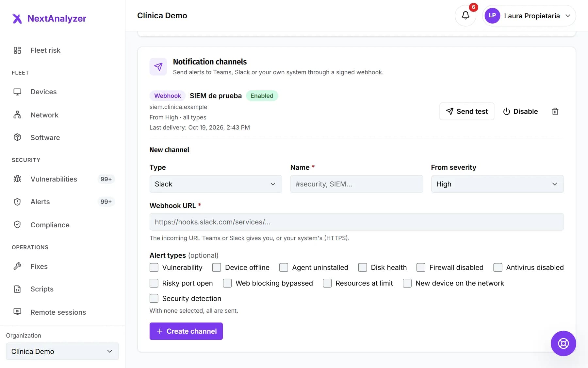Click the Network topology icon
Image resolution: width=588 pixels, height=368 pixels.
click(x=17, y=115)
